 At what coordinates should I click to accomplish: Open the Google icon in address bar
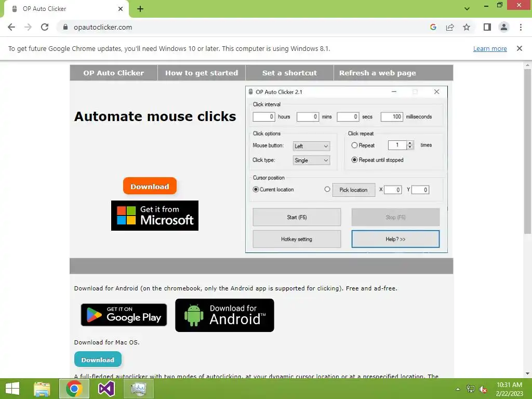tap(433, 27)
